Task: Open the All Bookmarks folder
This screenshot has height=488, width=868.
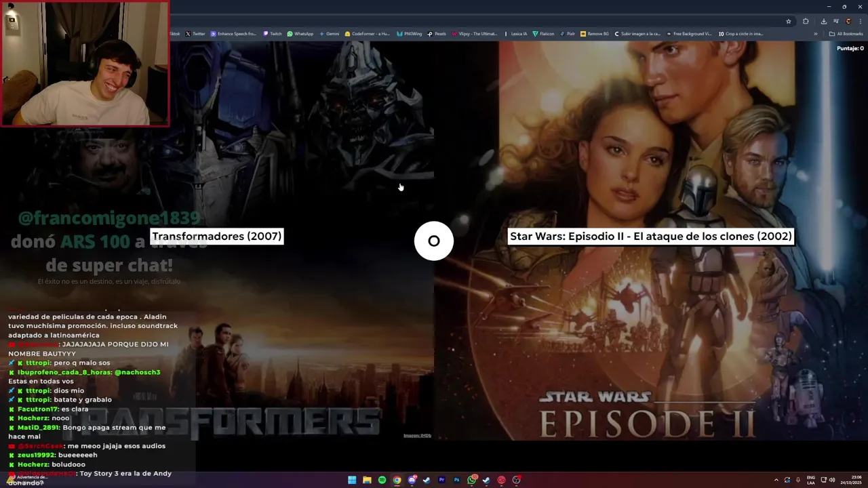Action: [846, 33]
